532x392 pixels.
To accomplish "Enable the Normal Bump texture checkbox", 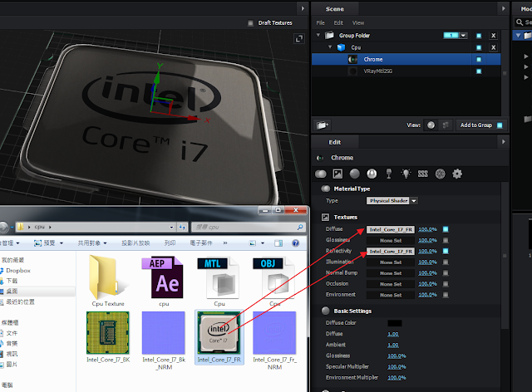I will tap(446, 273).
